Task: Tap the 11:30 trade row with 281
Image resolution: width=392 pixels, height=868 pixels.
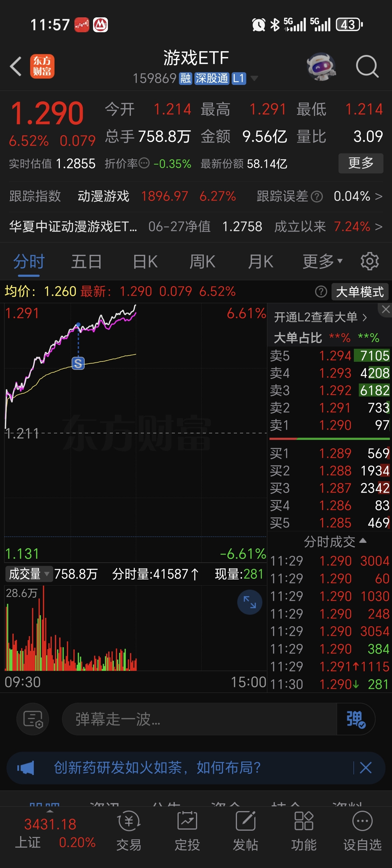Action: [330, 684]
